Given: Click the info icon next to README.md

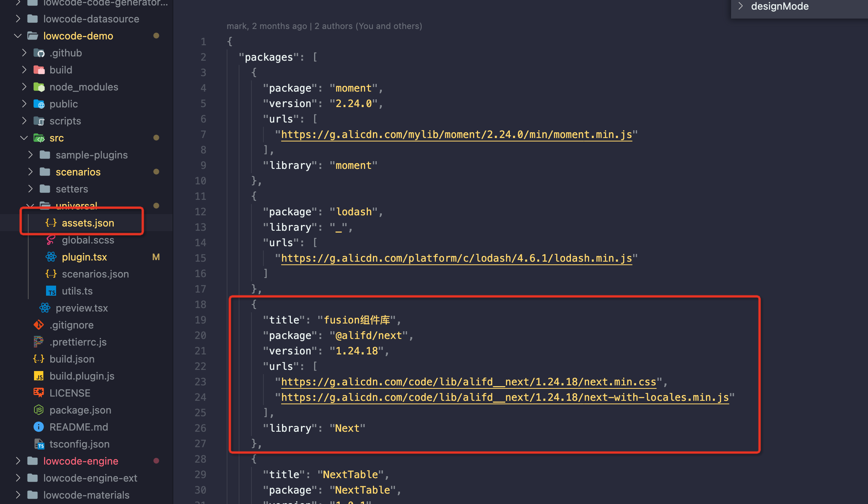Looking at the screenshot, I should (x=38, y=427).
